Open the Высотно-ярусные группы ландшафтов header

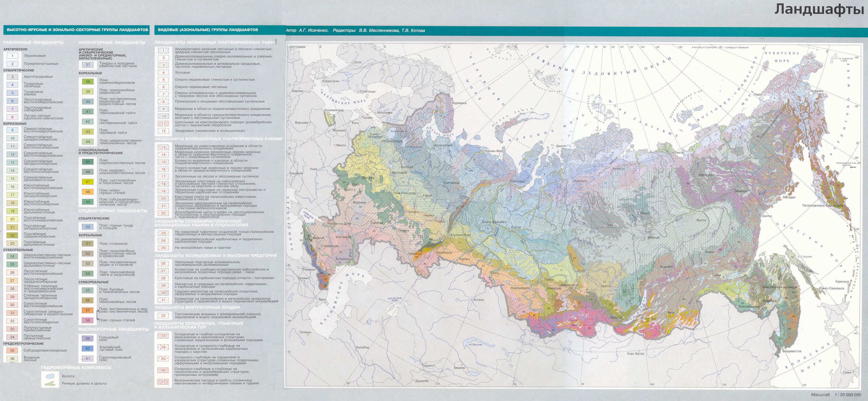78,30
